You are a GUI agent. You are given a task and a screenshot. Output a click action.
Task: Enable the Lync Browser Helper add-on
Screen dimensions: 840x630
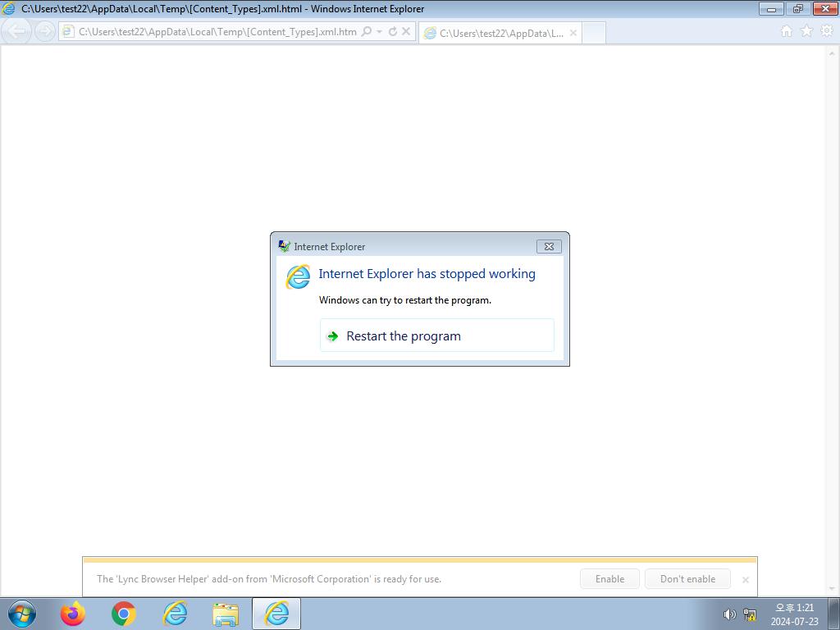(x=609, y=578)
